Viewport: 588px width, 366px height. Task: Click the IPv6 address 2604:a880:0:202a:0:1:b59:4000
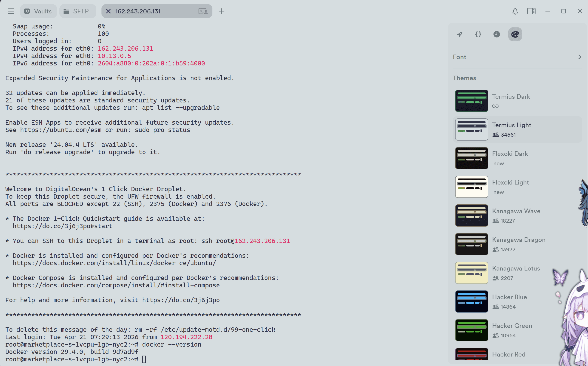click(151, 63)
